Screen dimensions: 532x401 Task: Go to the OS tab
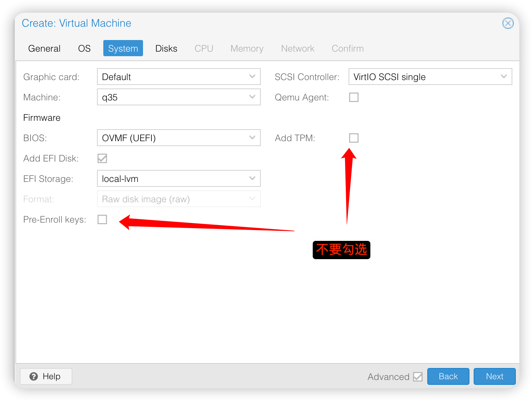coord(84,48)
